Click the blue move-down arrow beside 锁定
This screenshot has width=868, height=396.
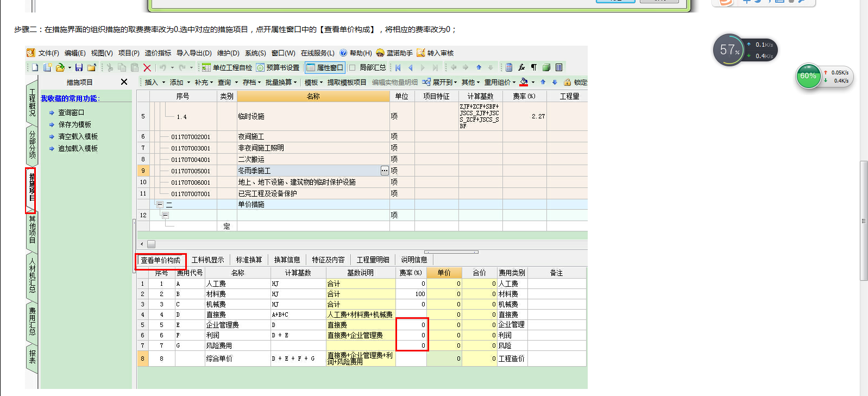pyautogui.click(x=555, y=82)
